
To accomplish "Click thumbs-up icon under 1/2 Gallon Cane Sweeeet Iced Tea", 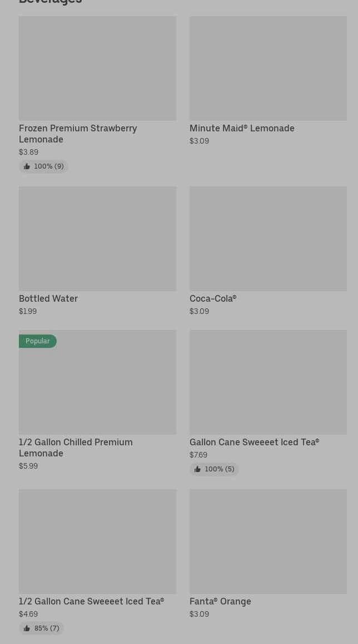I will [x=27, y=628].
